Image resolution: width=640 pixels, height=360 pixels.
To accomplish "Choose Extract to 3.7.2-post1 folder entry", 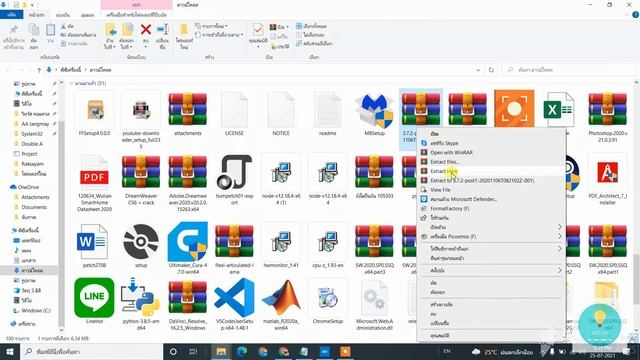I will (490, 180).
